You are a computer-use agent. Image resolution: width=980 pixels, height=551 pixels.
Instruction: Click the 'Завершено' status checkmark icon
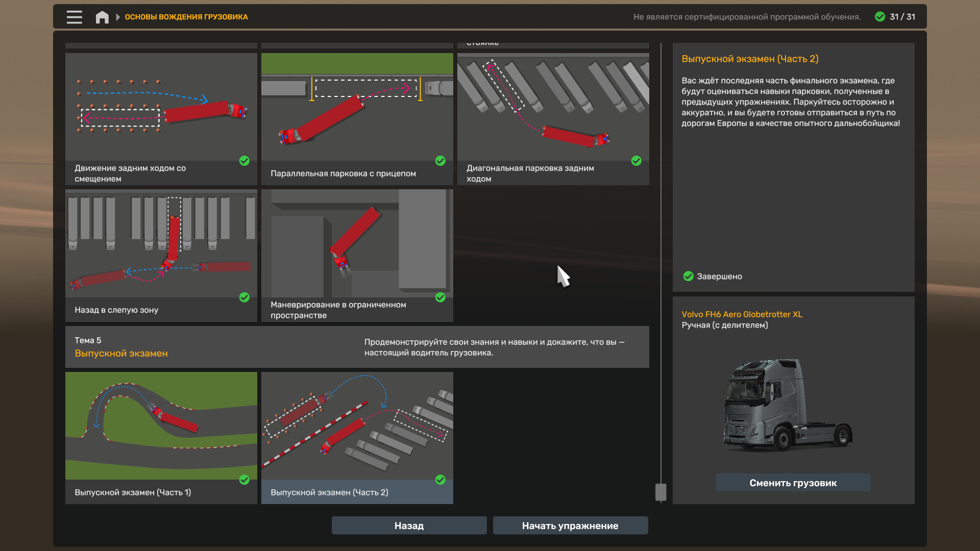(x=689, y=276)
